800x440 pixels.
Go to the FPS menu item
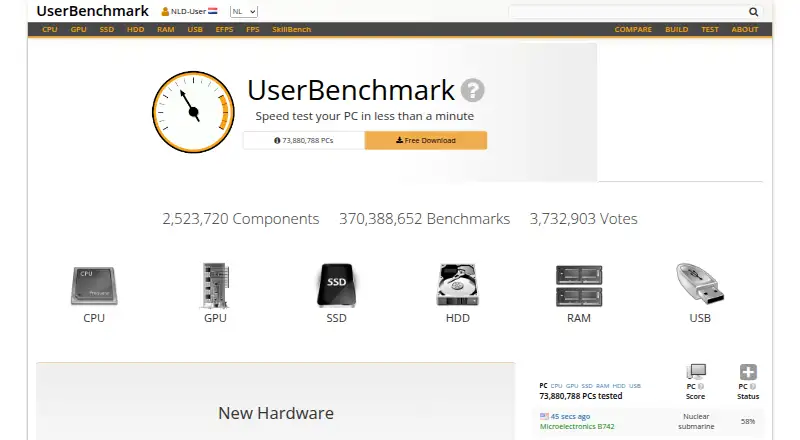pos(253,29)
